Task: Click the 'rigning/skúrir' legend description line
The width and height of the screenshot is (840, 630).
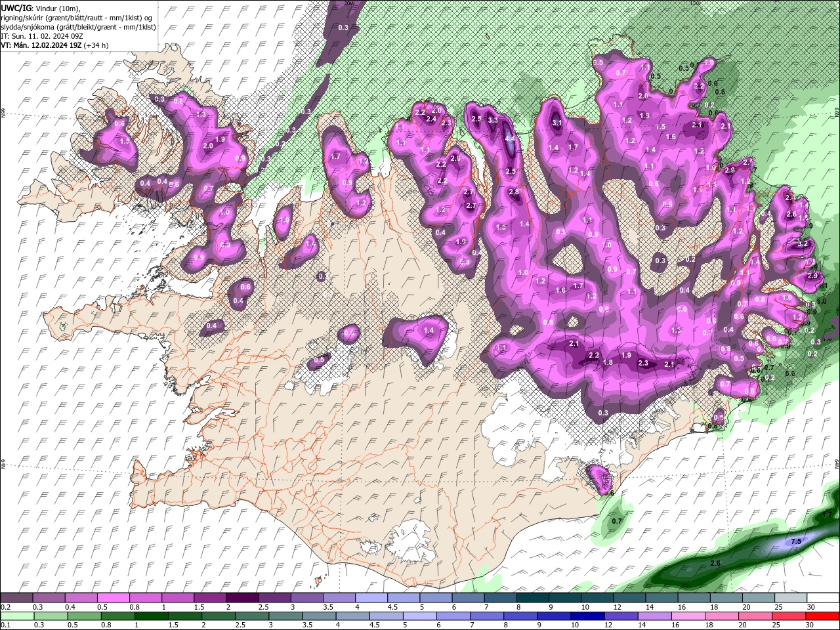Action: click(x=77, y=18)
